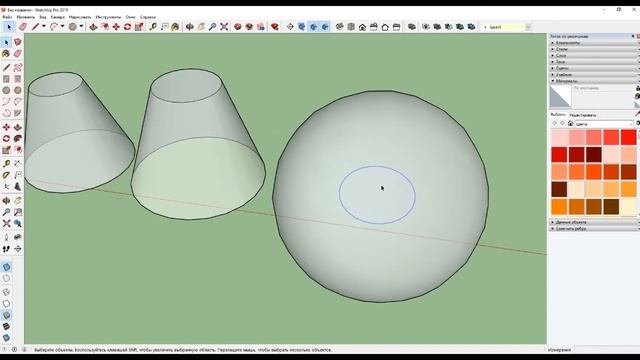Screen dimensions: 640x360
Task: Pick Make Component in left tool set
Action: (x=18, y=42)
